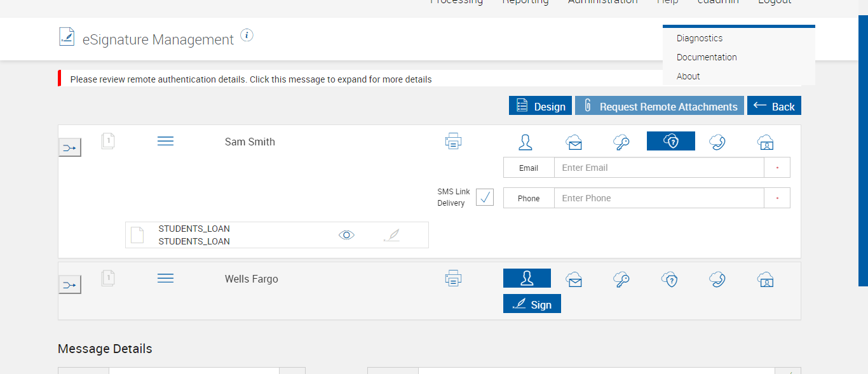Image resolution: width=868 pixels, height=374 pixels.
Task: Open the hamburger menu for Sam Smith
Action: click(x=165, y=141)
